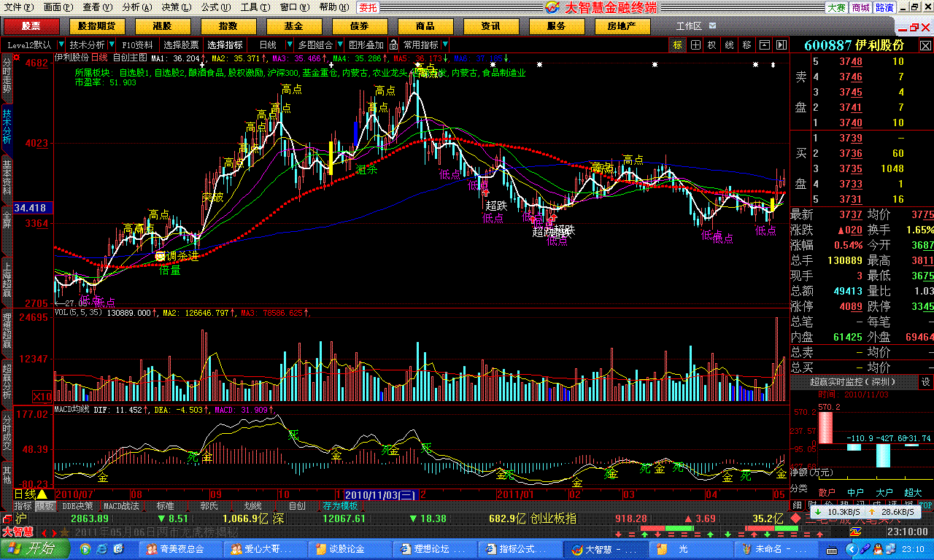Open the 分析(A) menu
The height and width of the screenshot is (560, 934).
(x=136, y=7)
